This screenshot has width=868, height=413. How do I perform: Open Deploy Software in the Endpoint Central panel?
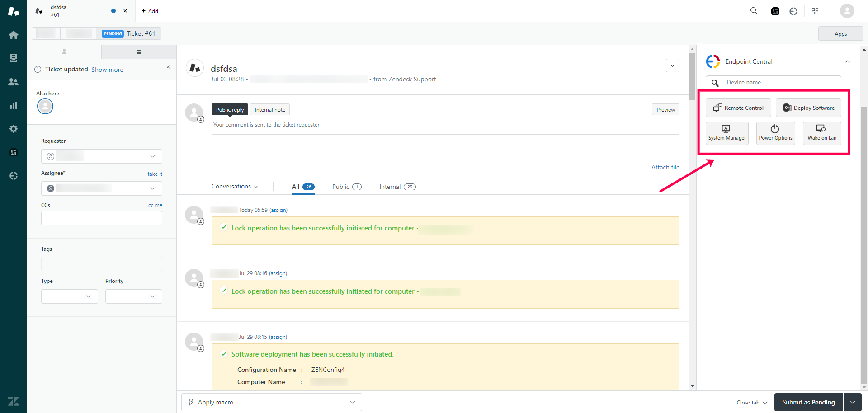[x=808, y=108]
